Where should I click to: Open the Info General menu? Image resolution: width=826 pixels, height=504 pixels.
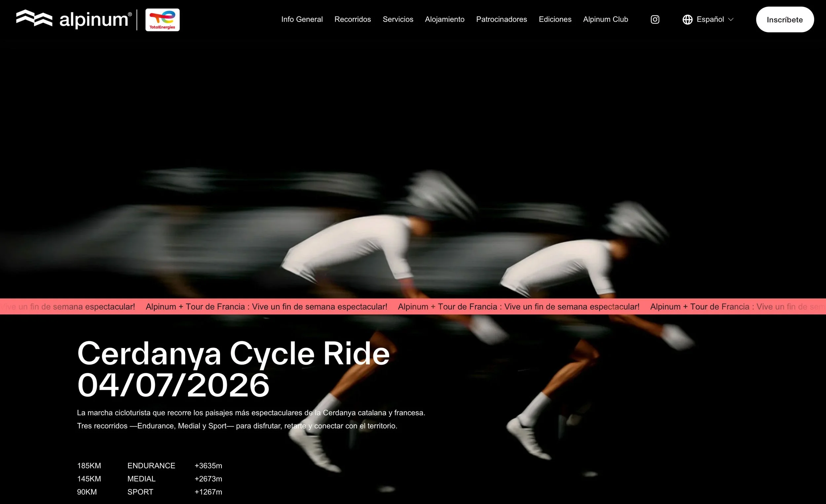(302, 19)
